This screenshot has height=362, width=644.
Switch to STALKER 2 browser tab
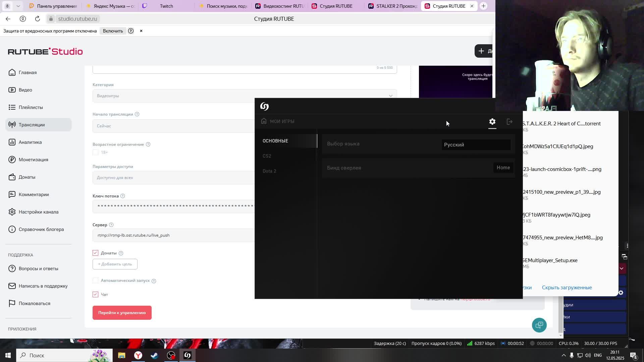coord(393,6)
